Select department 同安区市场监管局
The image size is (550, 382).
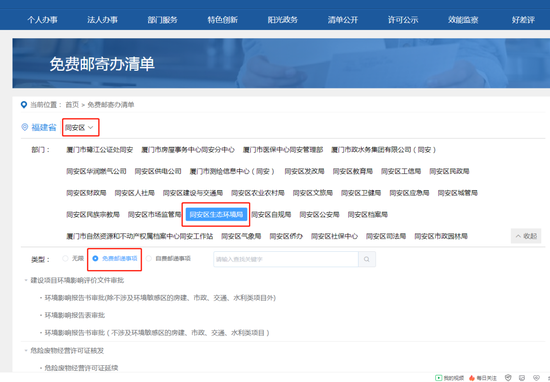click(x=154, y=214)
